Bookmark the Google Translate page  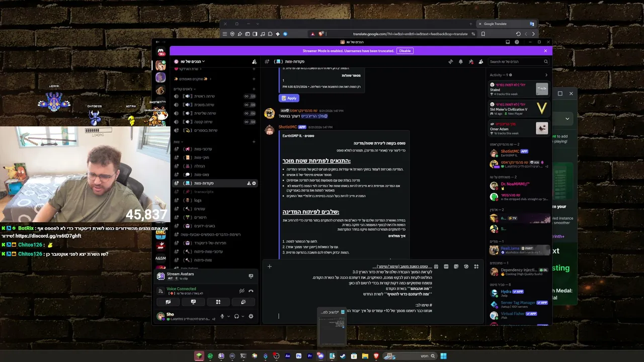pos(483,34)
